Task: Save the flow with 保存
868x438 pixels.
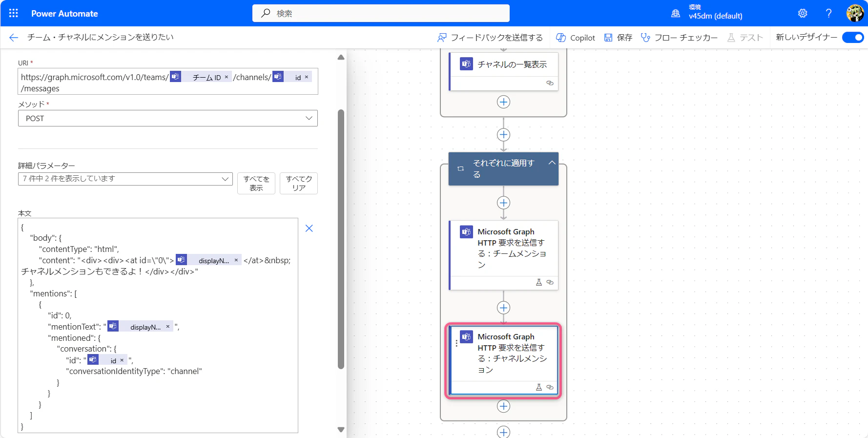Action: 618,38
